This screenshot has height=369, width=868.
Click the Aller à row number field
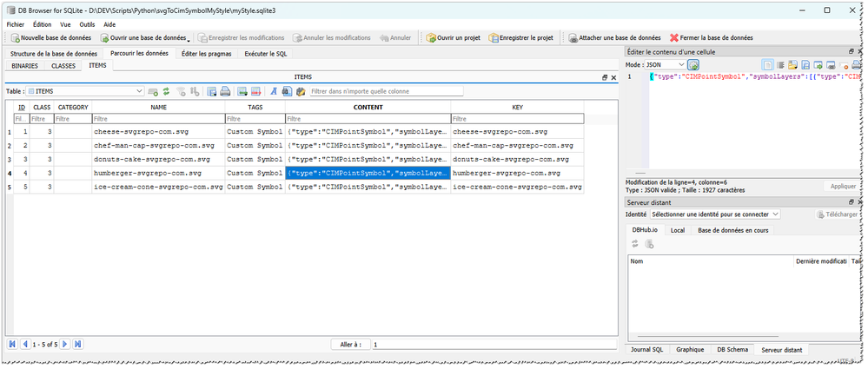click(x=494, y=344)
